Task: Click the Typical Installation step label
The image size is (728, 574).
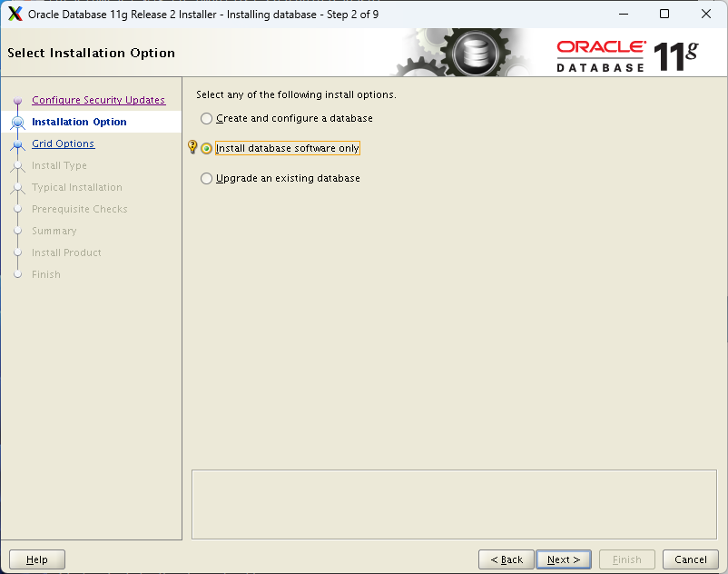Action: [x=77, y=187]
